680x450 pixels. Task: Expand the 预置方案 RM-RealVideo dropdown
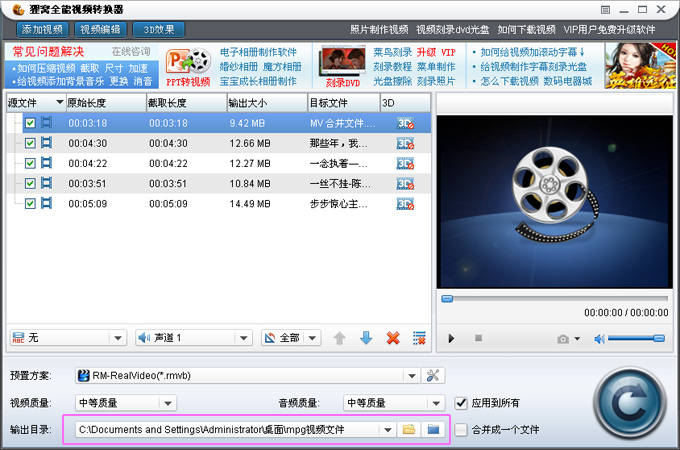[411, 376]
